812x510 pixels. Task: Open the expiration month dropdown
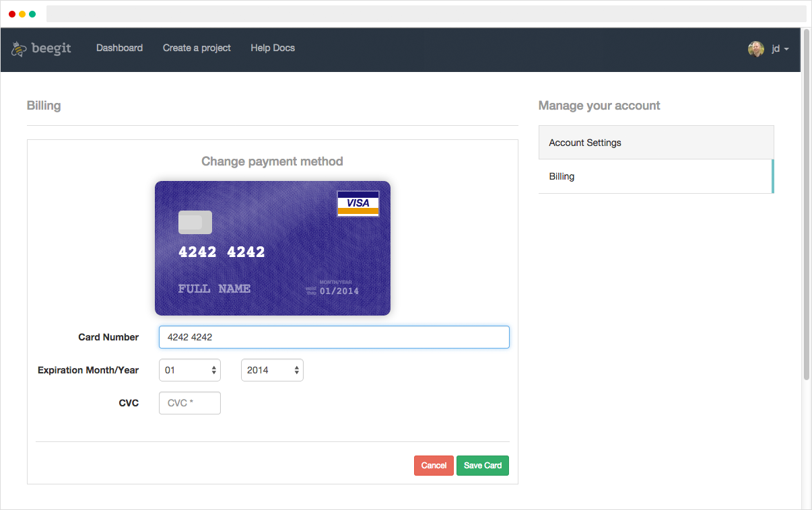click(x=190, y=370)
